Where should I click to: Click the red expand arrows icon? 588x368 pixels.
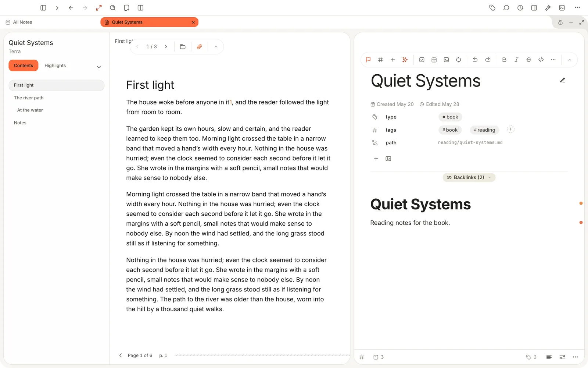tap(99, 8)
